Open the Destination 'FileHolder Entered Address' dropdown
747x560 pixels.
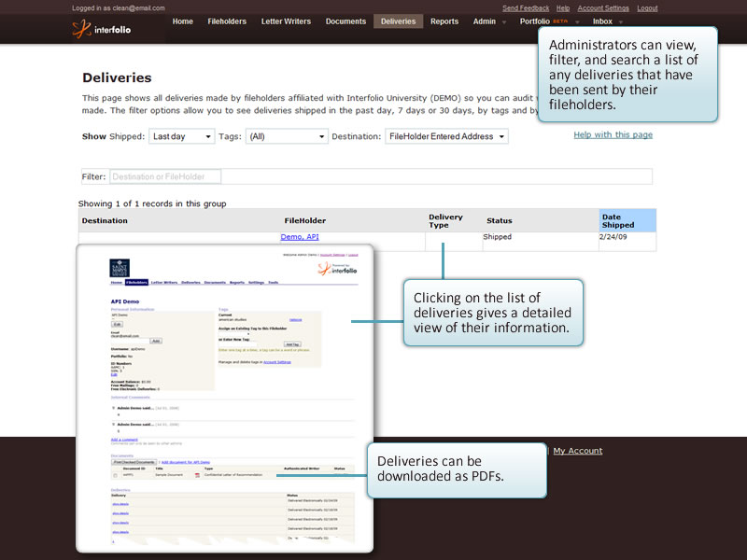click(446, 136)
